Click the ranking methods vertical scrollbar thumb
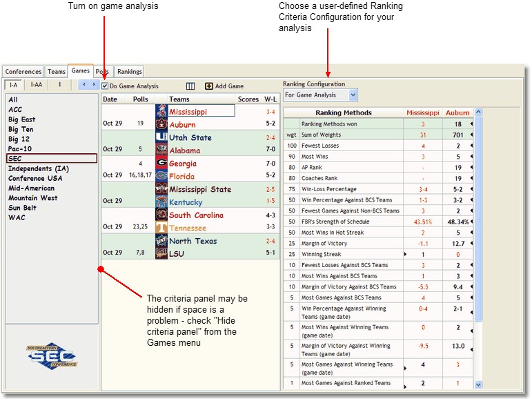 [478, 219]
